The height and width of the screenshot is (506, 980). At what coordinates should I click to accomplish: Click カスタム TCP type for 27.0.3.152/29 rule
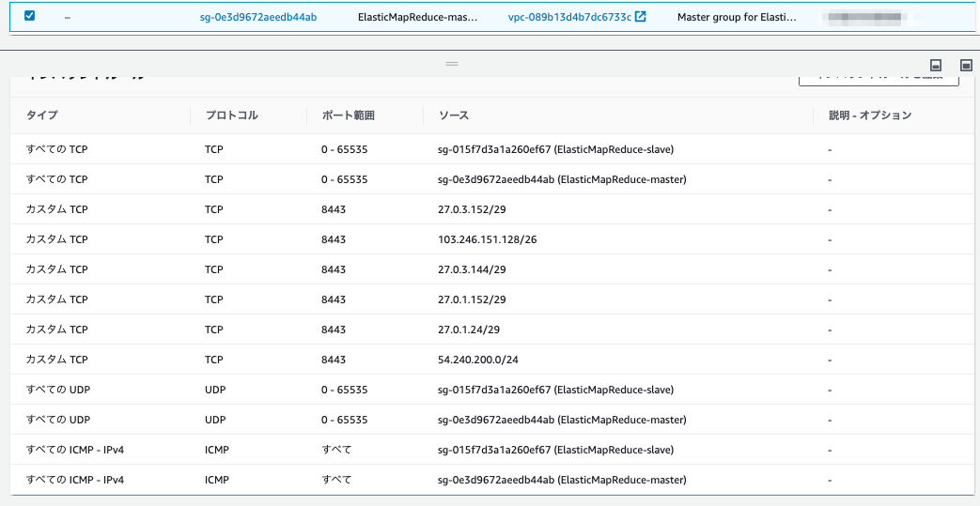(x=57, y=210)
